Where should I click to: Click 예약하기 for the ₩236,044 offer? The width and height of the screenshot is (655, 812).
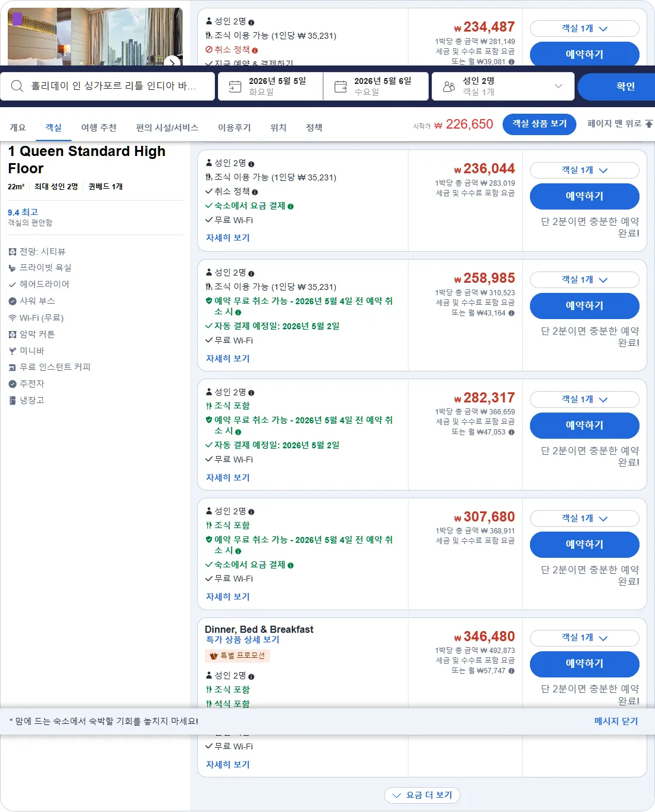click(x=585, y=196)
